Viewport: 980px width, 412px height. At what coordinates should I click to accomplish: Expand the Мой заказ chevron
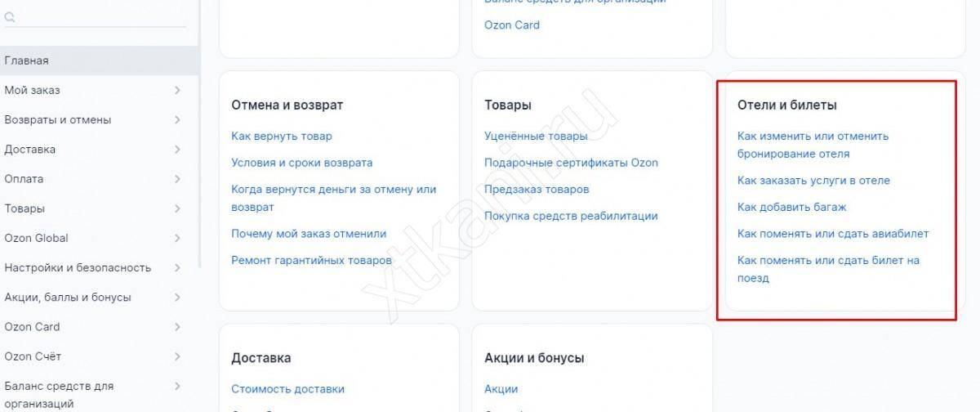[x=177, y=90]
